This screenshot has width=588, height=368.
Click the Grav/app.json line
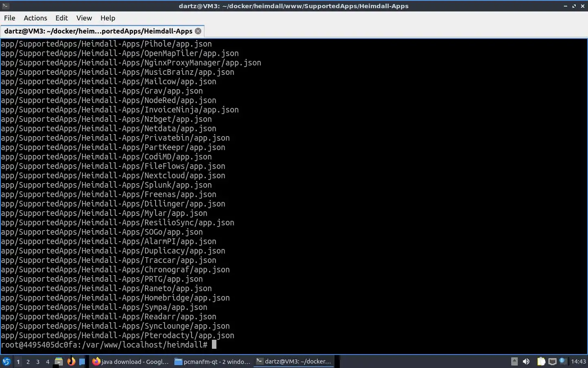(102, 91)
